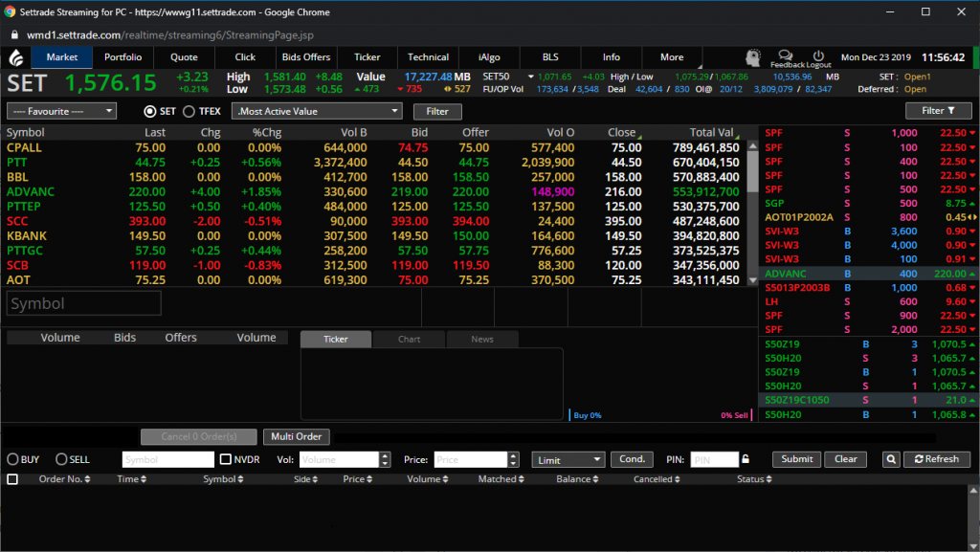Click the Logout power icon
This screenshot has height=552, width=980.
818,55
